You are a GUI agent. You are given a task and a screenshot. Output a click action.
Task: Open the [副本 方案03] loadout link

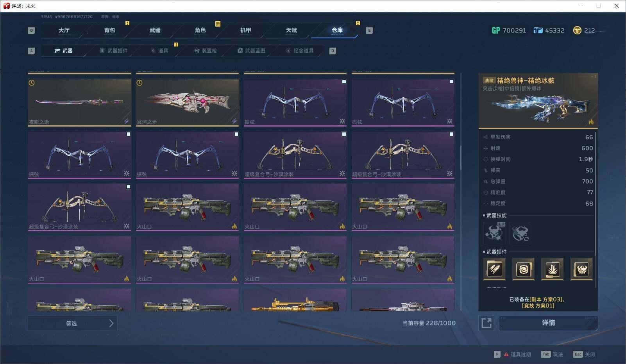[x=546, y=300]
